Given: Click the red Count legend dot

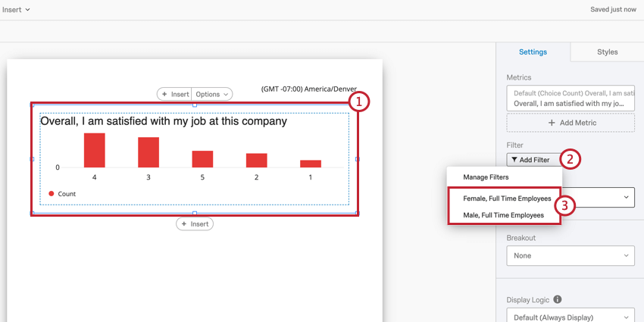Looking at the screenshot, I should (x=52, y=194).
